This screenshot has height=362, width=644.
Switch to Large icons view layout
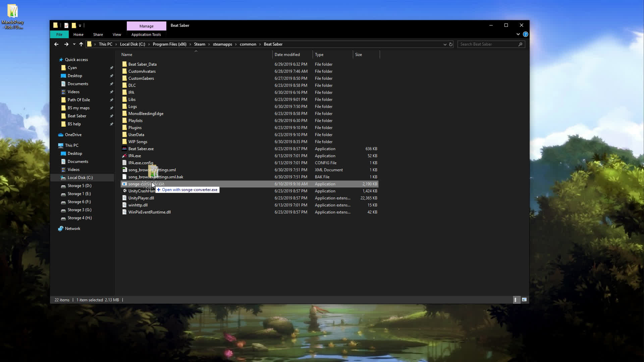pos(524,300)
